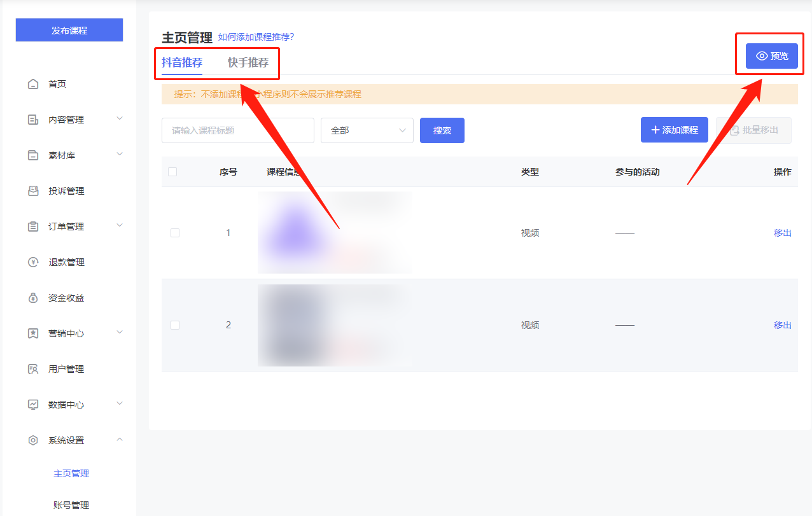The image size is (812, 516).
Task: Click the 资金收益 money bag icon
Action: [x=33, y=298]
